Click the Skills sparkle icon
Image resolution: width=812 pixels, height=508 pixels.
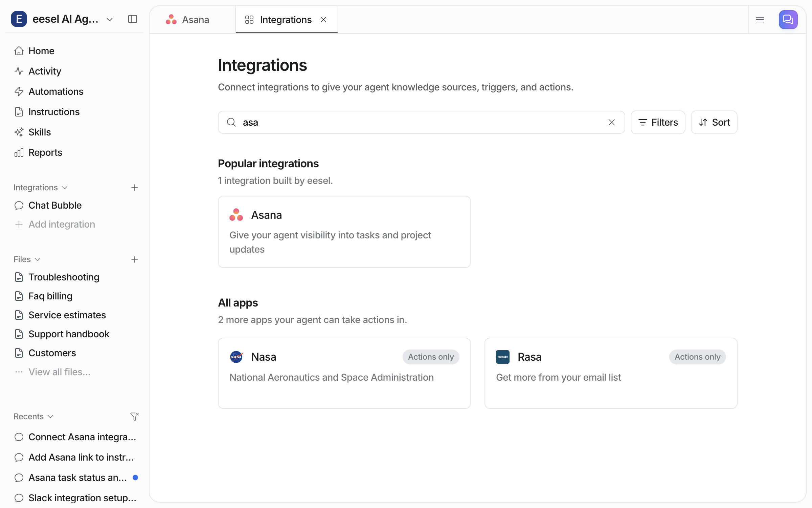click(19, 132)
